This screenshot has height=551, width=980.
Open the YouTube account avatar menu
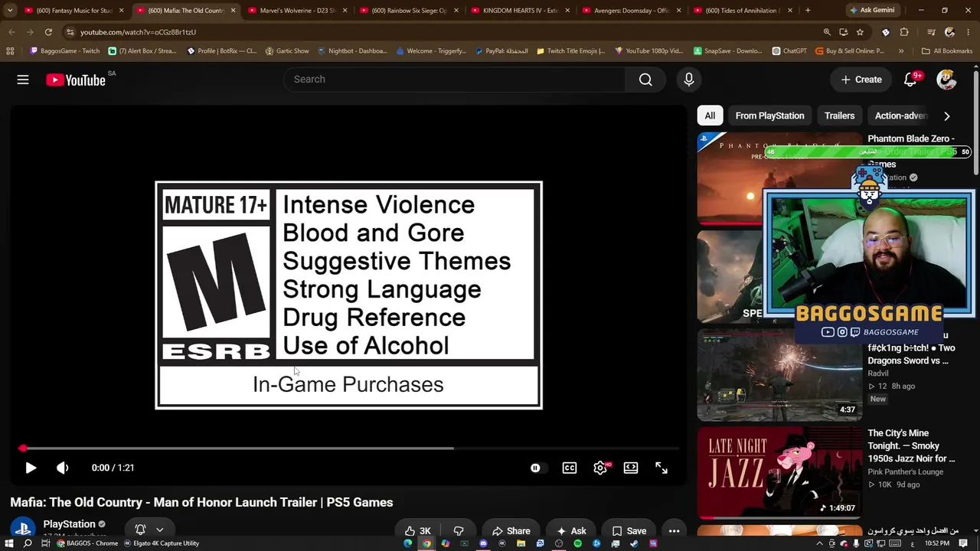pos(946,80)
